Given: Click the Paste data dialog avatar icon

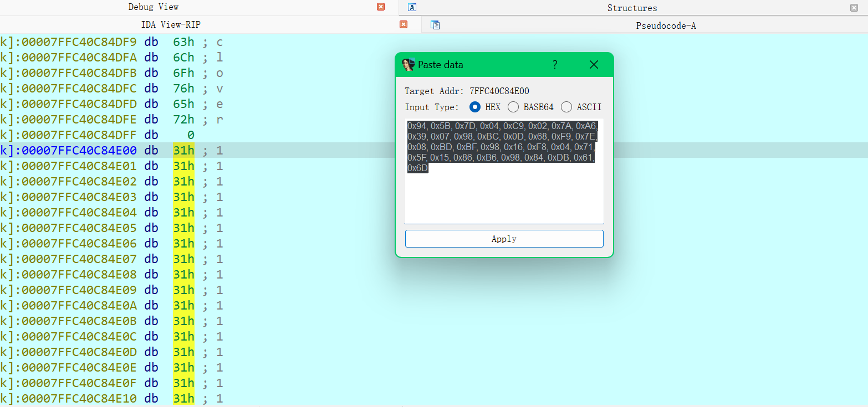Looking at the screenshot, I should 409,64.
